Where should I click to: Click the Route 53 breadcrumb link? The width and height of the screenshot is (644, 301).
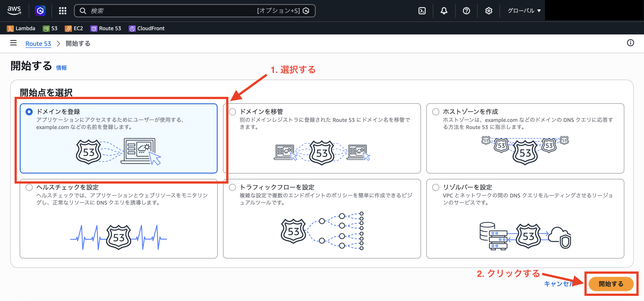tap(38, 44)
